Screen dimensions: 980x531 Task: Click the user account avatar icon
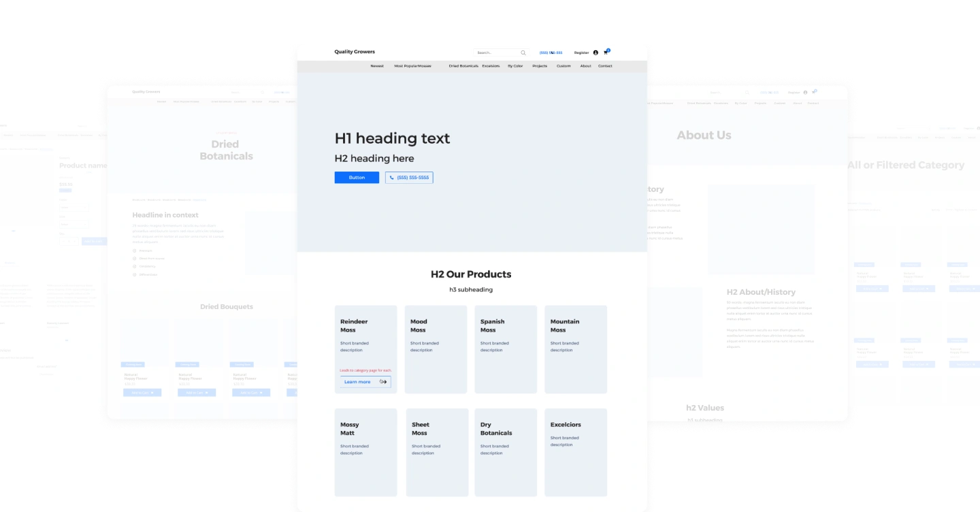595,52
